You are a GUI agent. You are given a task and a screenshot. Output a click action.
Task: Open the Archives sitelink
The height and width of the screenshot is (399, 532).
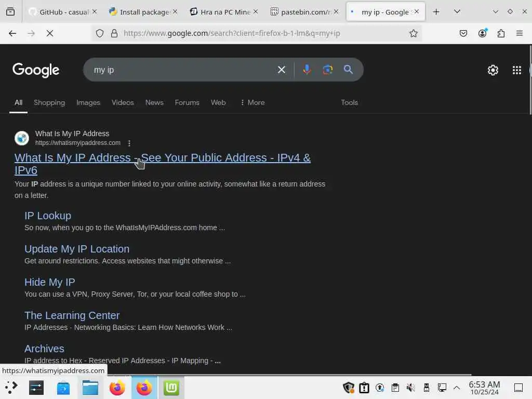(x=44, y=349)
